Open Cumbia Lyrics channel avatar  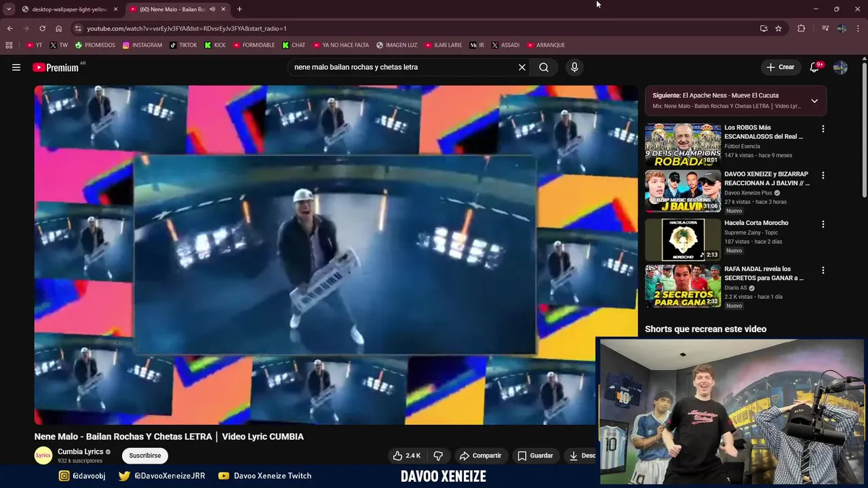coord(43,455)
